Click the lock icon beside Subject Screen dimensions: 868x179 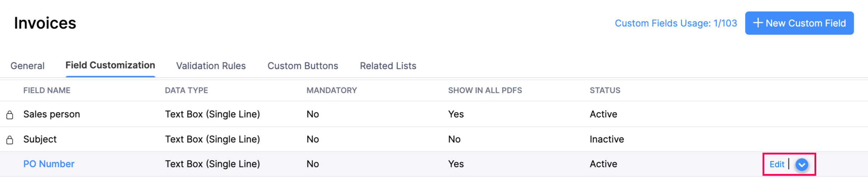coord(10,140)
